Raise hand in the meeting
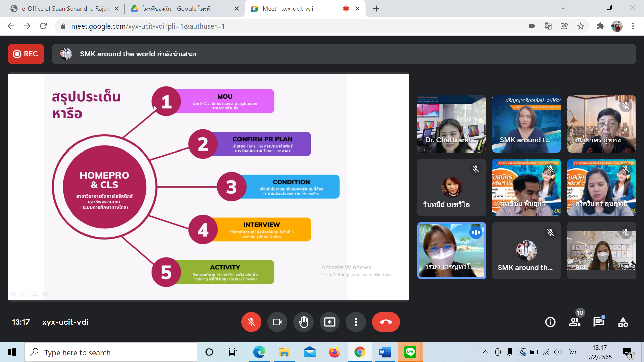Image resolution: width=644 pixels, height=362 pixels. coord(303,322)
